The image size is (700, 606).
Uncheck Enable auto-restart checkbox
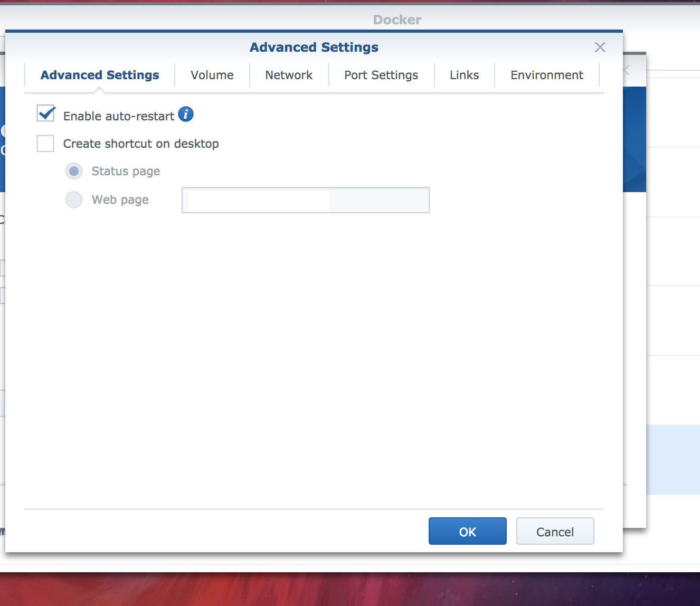click(46, 113)
